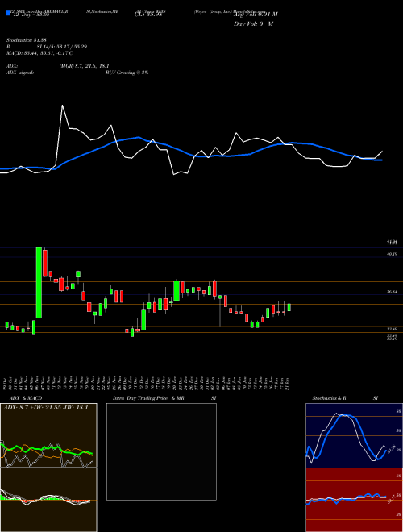Image resolution: width=403 pixels, height=532 pixels.
Task: Click the 'Intra Day Trading Price & MR SI' title
Action: click(x=164, y=398)
